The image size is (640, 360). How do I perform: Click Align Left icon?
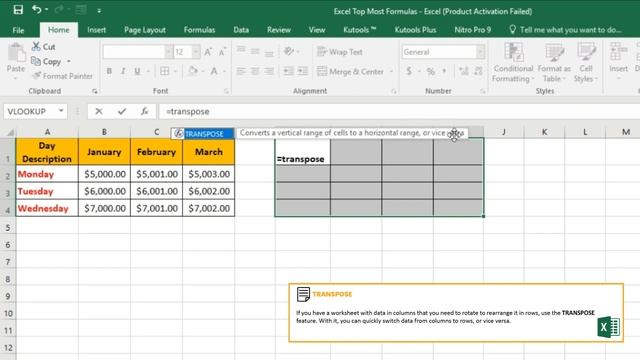pyautogui.click(x=241, y=71)
